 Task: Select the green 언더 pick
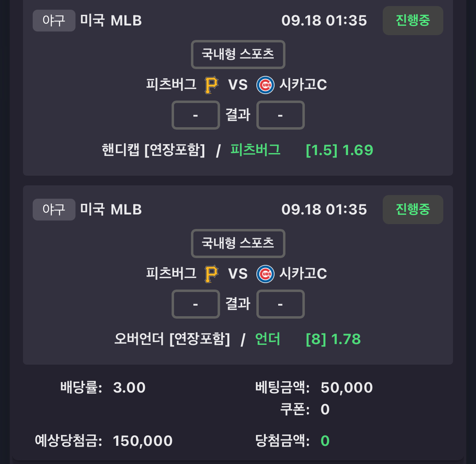tap(267, 339)
